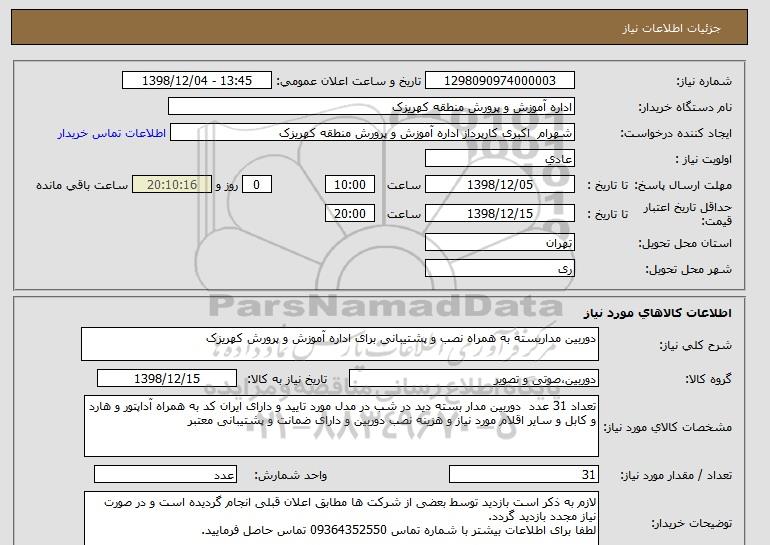770x545 pixels.
Task: Click the label نام دستگاه خریدار
Action: click(x=685, y=107)
